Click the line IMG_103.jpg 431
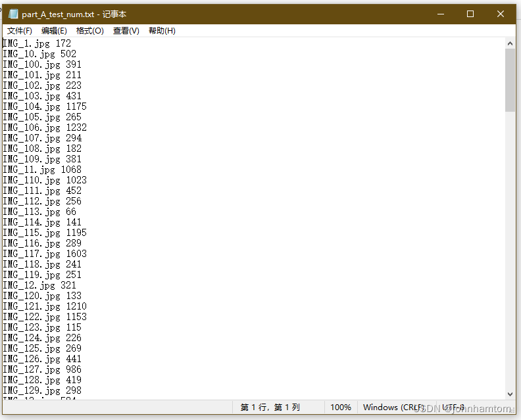The width and height of the screenshot is (521, 420). (42, 96)
